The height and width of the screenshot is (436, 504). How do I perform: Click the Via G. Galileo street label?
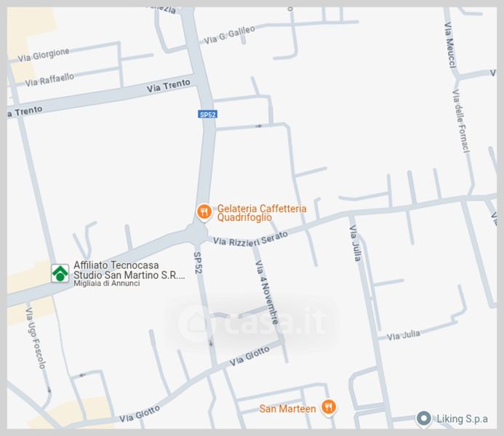click(x=229, y=35)
